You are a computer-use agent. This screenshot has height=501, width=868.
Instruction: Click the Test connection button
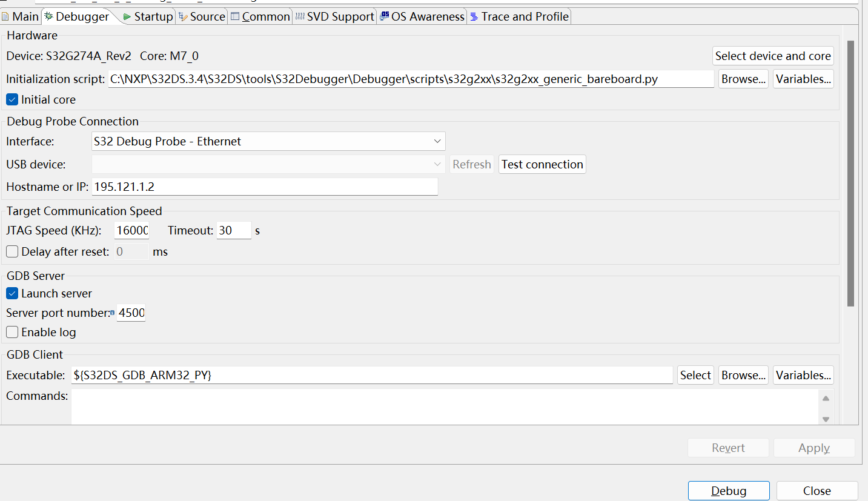coord(542,164)
